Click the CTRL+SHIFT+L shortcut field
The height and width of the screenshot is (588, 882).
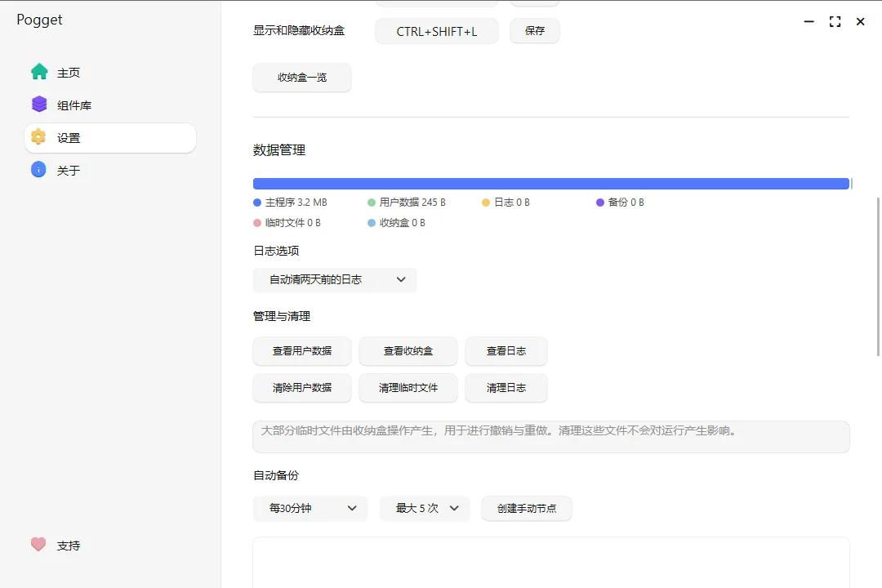point(437,31)
